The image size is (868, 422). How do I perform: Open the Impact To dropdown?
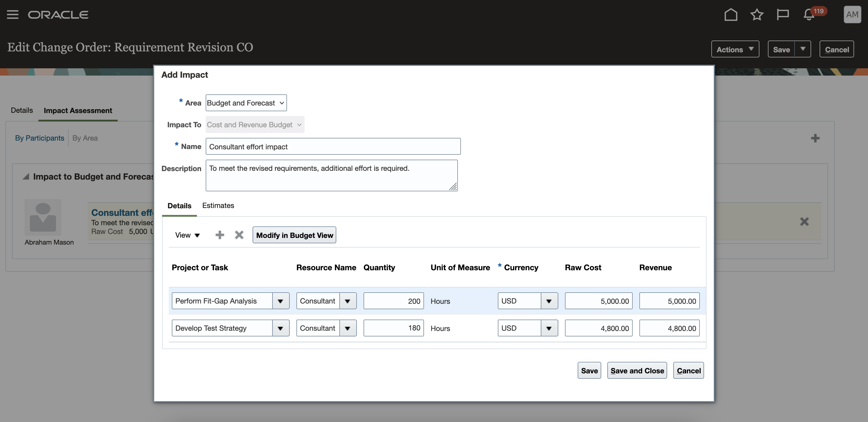[255, 125]
